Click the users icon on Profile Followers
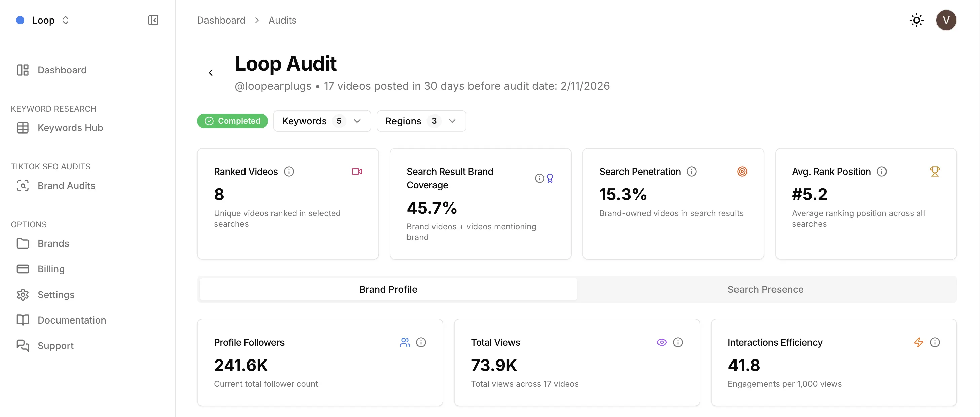The height and width of the screenshot is (417, 980). point(405,342)
